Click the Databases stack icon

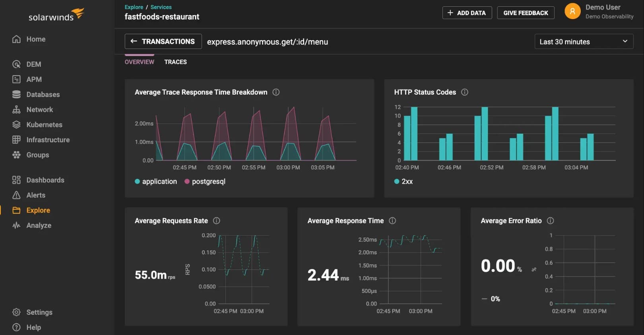16,94
